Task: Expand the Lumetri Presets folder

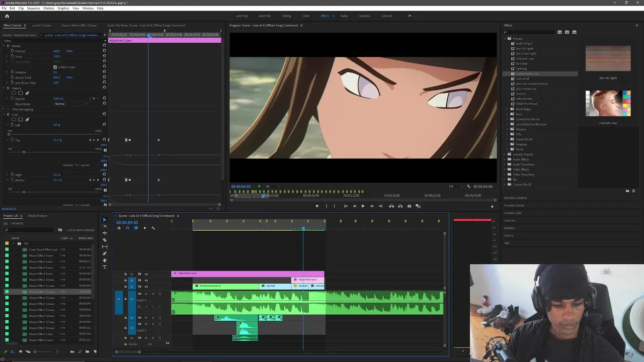Action: pos(505,154)
